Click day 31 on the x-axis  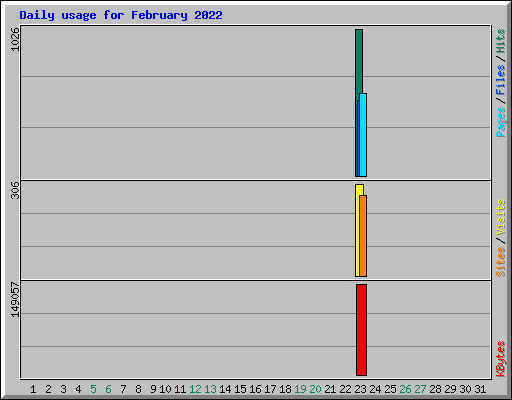click(480, 389)
